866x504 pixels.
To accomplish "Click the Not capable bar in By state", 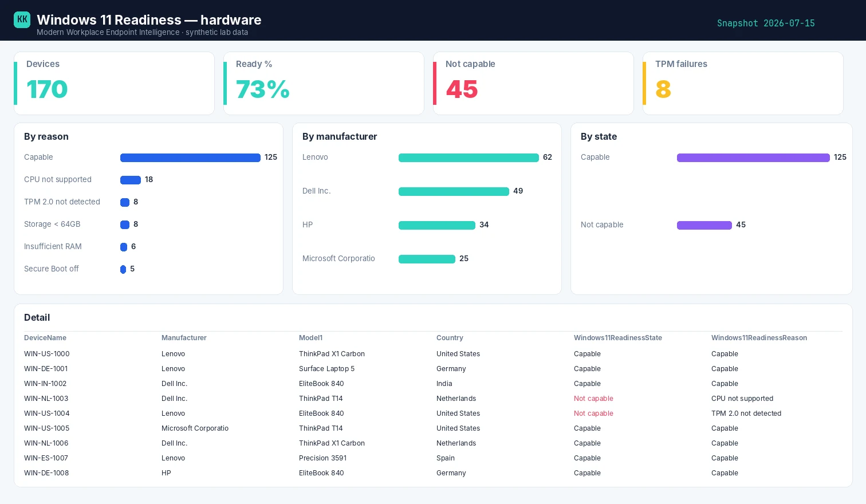I will click(x=704, y=225).
